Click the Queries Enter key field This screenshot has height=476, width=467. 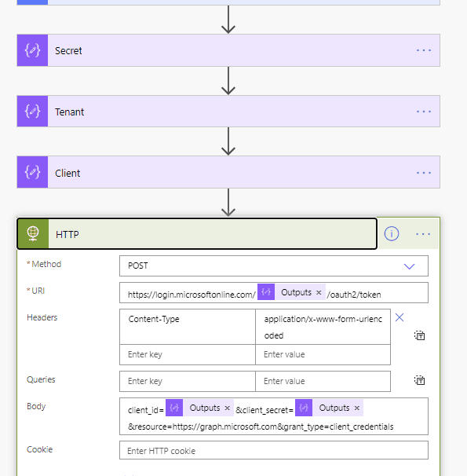point(188,381)
